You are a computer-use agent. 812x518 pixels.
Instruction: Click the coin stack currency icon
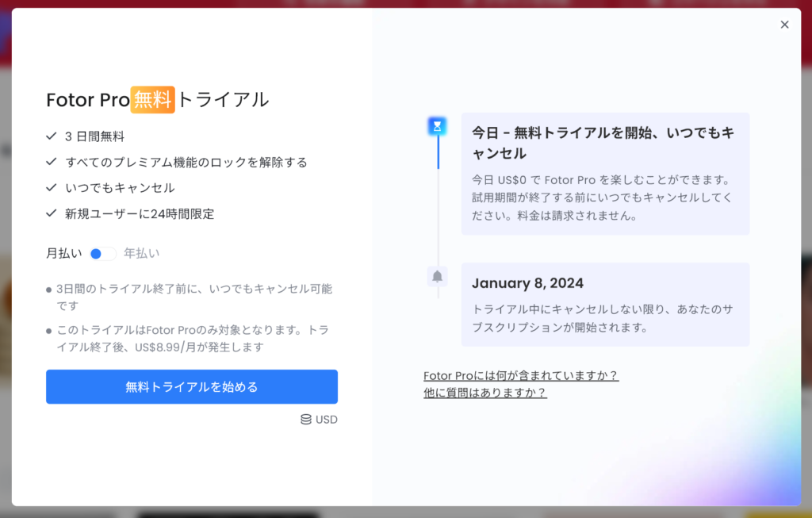(306, 420)
